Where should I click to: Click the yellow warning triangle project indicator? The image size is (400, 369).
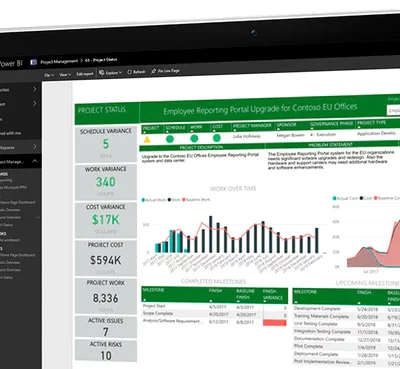pyautogui.click(x=147, y=139)
